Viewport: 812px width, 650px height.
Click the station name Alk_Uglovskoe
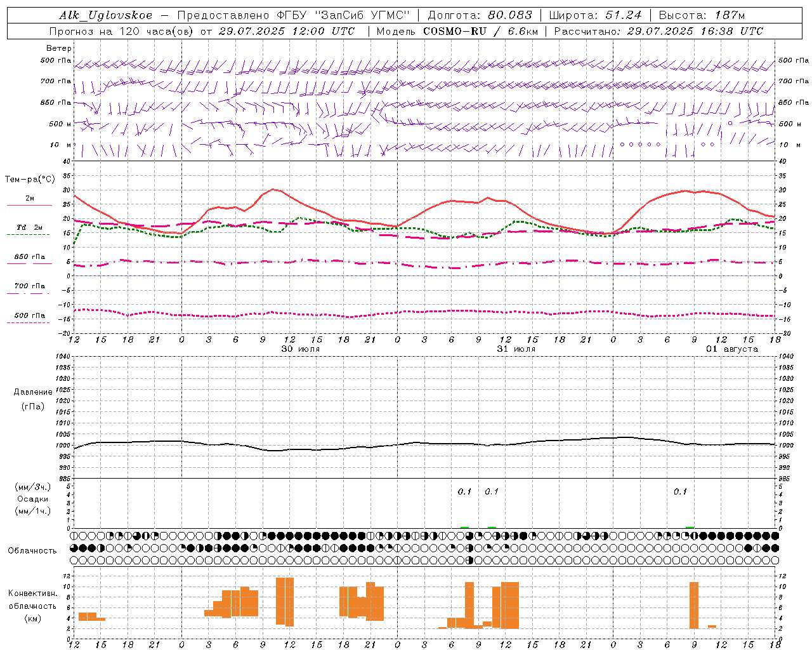[106, 15]
